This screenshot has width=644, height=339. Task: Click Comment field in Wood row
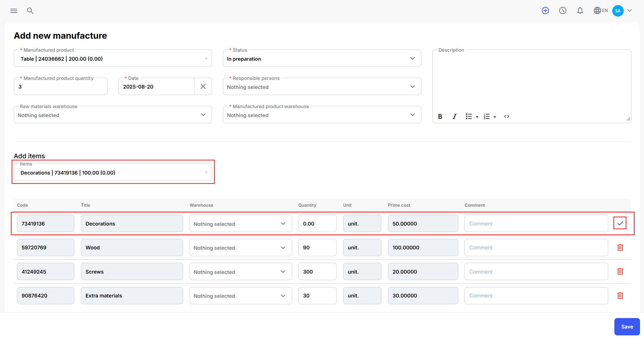tap(536, 248)
